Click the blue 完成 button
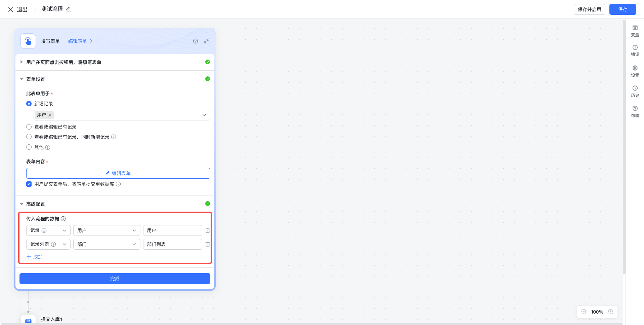Viewport: 644px width, 325px height. click(115, 279)
